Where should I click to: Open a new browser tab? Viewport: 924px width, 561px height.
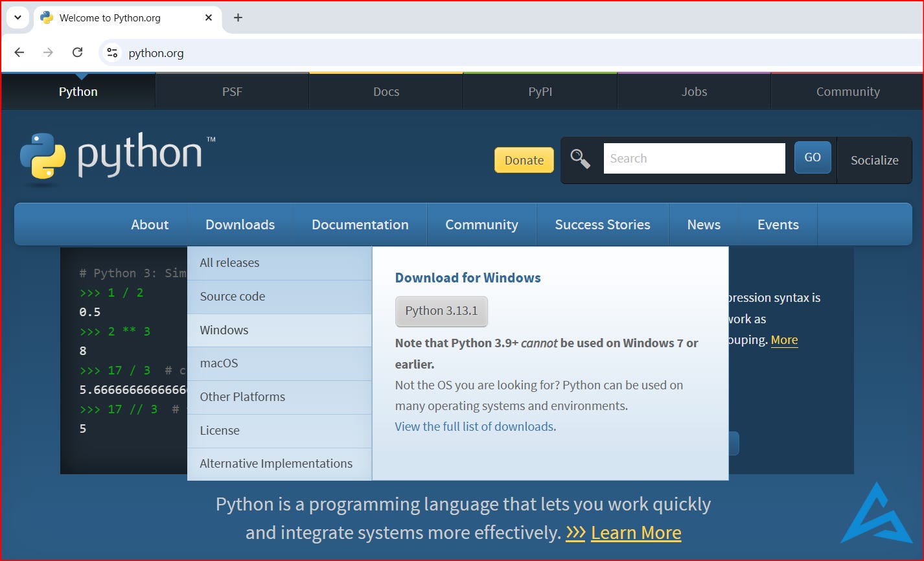click(238, 17)
